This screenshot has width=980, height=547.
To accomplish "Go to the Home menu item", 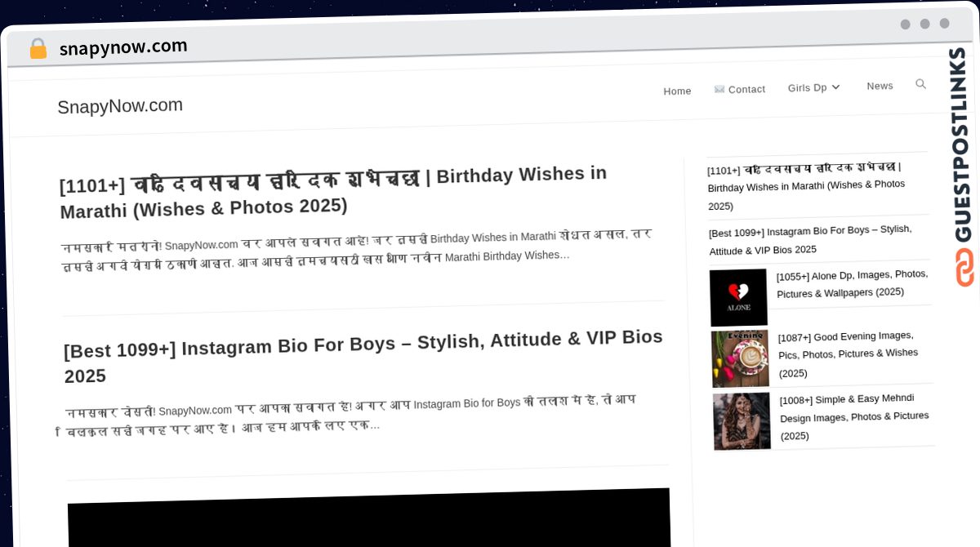I will pyautogui.click(x=677, y=91).
